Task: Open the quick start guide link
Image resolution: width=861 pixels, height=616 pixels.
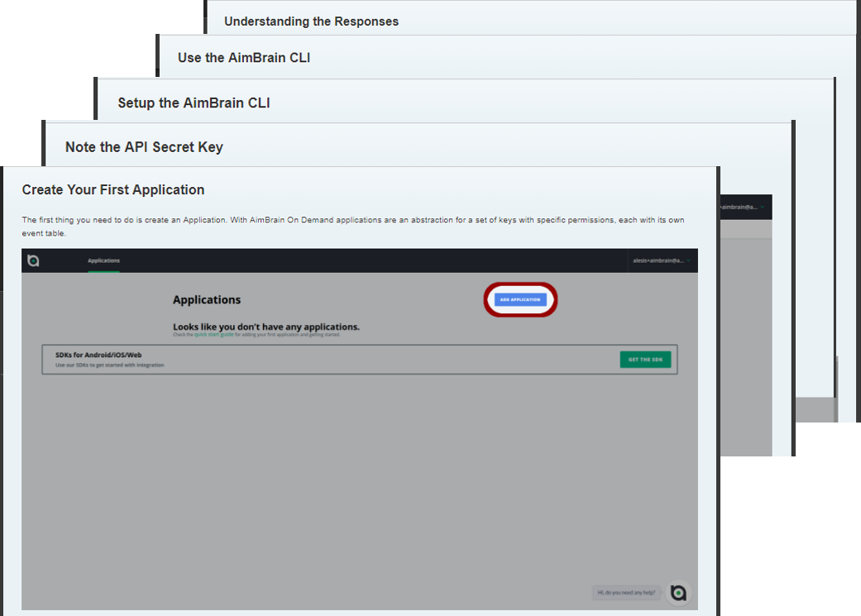Action: pyautogui.click(x=213, y=334)
